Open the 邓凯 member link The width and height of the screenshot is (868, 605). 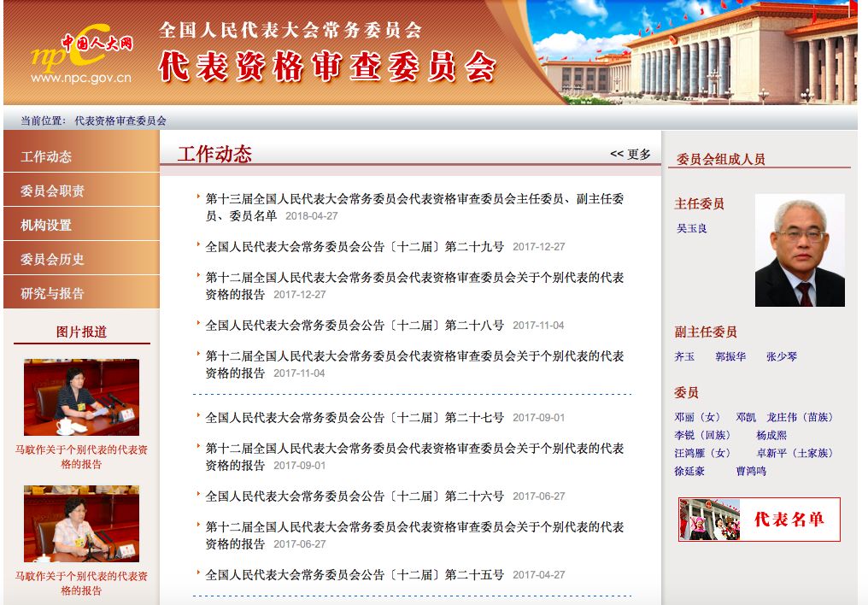click(x=746, y=417)
